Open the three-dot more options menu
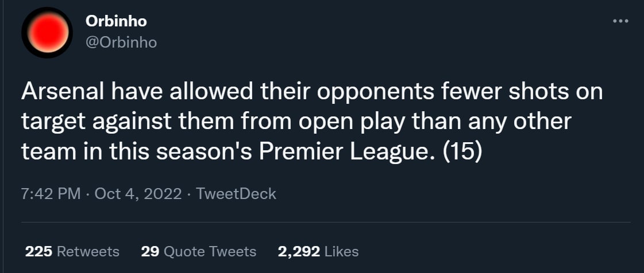 (620, 22)
